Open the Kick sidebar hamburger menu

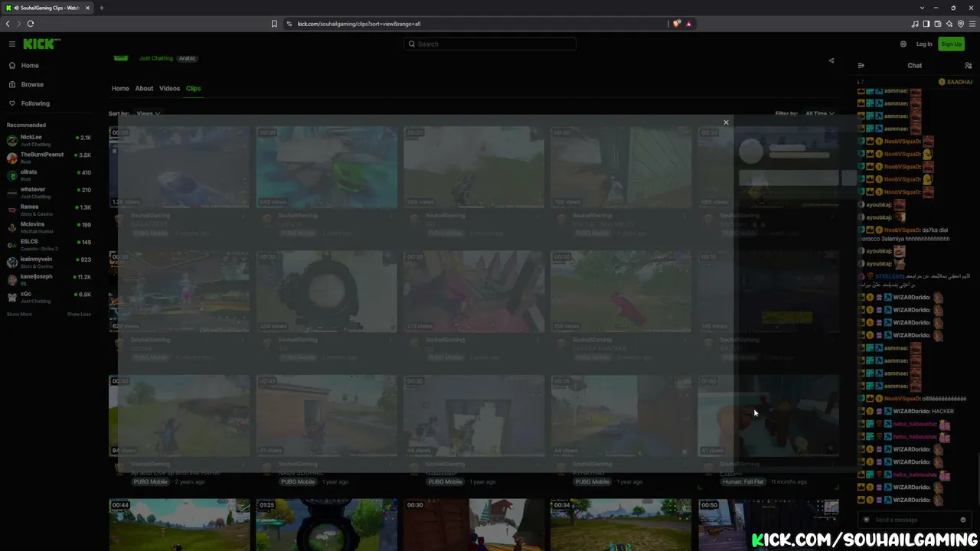12,44
